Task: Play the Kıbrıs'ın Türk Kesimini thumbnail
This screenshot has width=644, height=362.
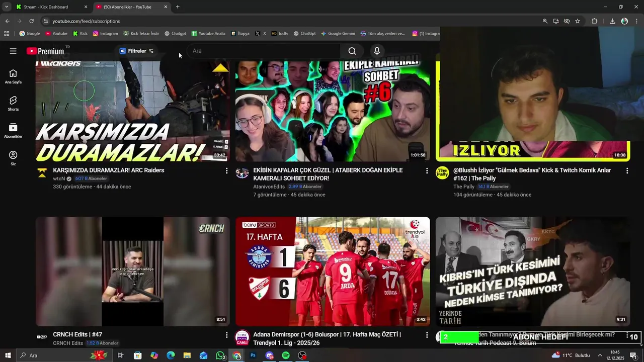Action: pyautogui.click(x=533, y=271)
